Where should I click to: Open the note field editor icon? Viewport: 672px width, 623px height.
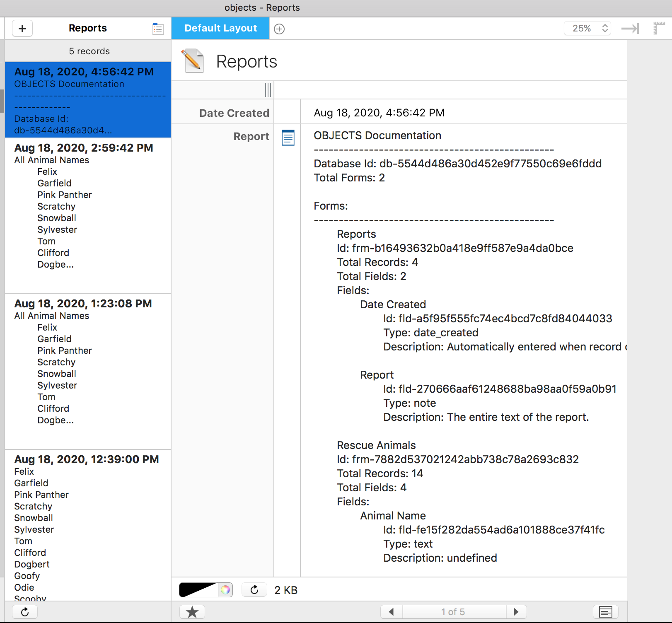tap(288, 138)
